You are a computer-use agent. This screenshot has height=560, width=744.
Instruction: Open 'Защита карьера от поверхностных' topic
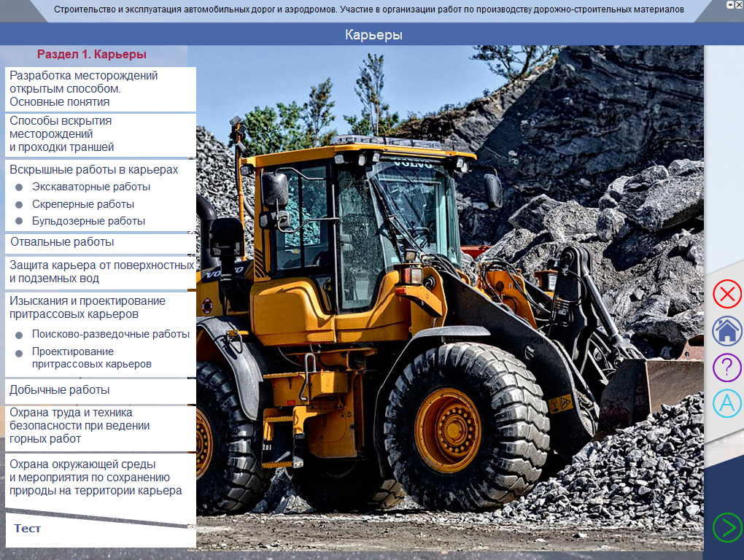[x=101, y=272]
